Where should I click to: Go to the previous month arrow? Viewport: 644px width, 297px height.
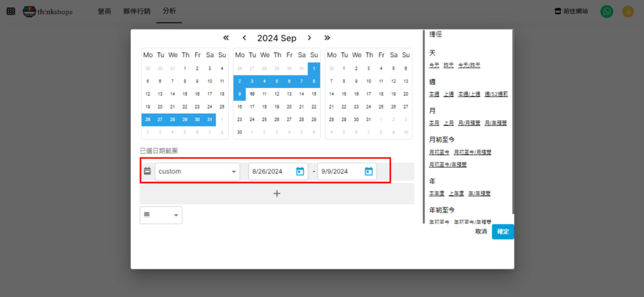click(x=245, y=38)
